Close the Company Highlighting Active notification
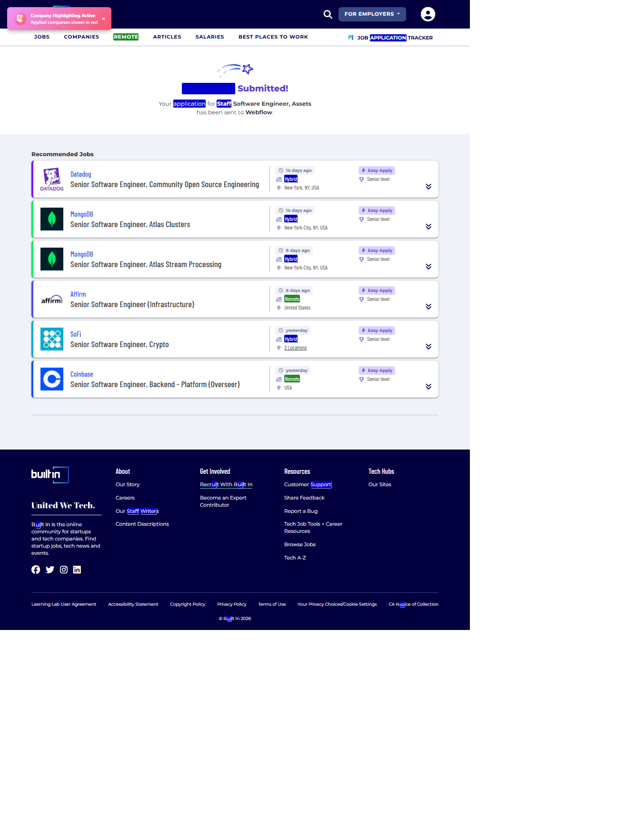This screenshot has width=617, height=840. point(103,19)
